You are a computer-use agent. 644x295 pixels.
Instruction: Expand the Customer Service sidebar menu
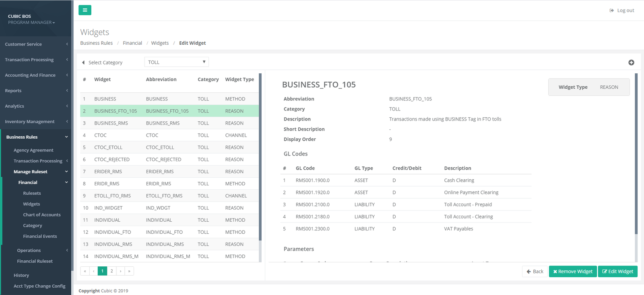35,44
